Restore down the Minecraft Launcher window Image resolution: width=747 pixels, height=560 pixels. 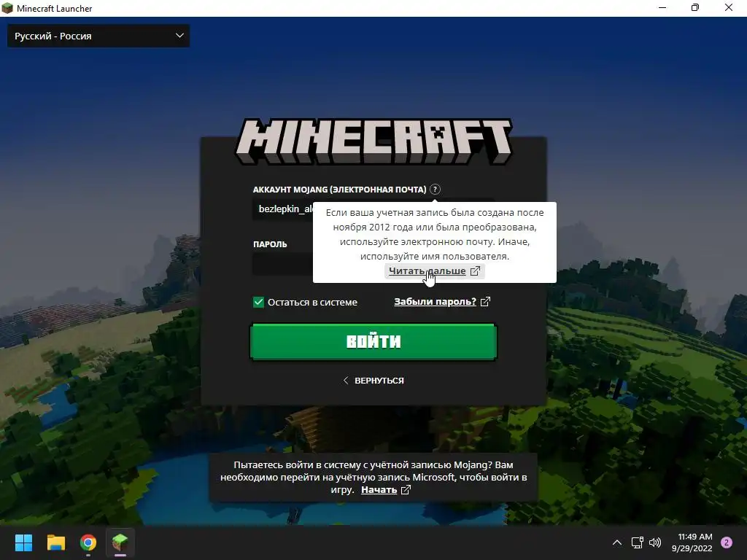(695, 7)
